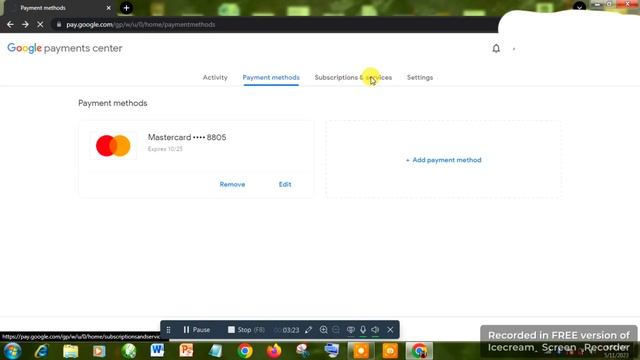Open the blue notepad taskbar icon

coord(216,351)
